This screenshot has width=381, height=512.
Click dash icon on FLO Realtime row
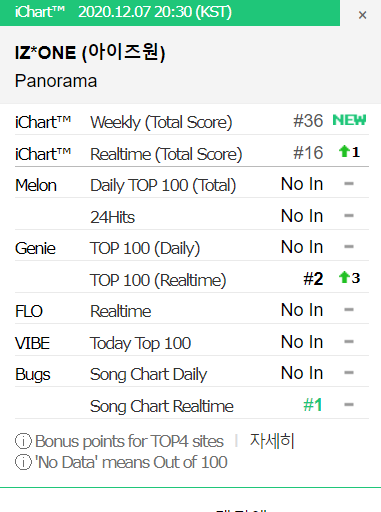point(349,310)
